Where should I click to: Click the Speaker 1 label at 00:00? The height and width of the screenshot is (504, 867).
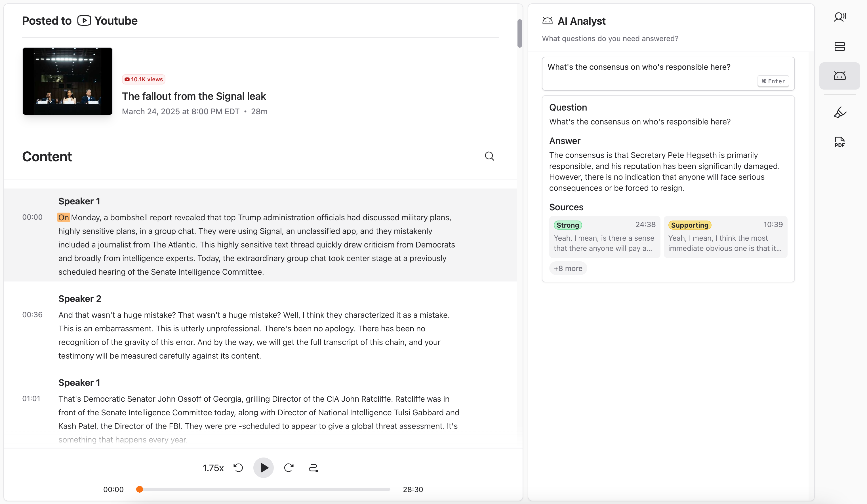click(79, 201)
